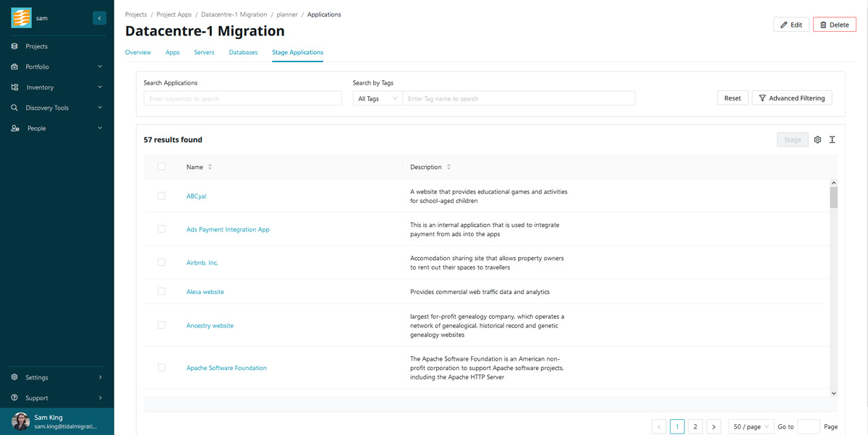Open Advanced Filtering
Screen dimensions: 868x435
(792, 98)
